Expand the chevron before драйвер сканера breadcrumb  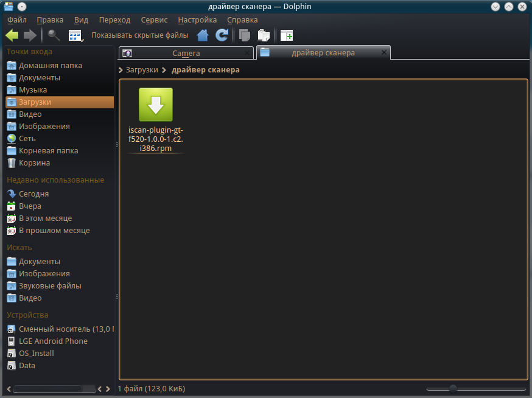click(164, 70)
